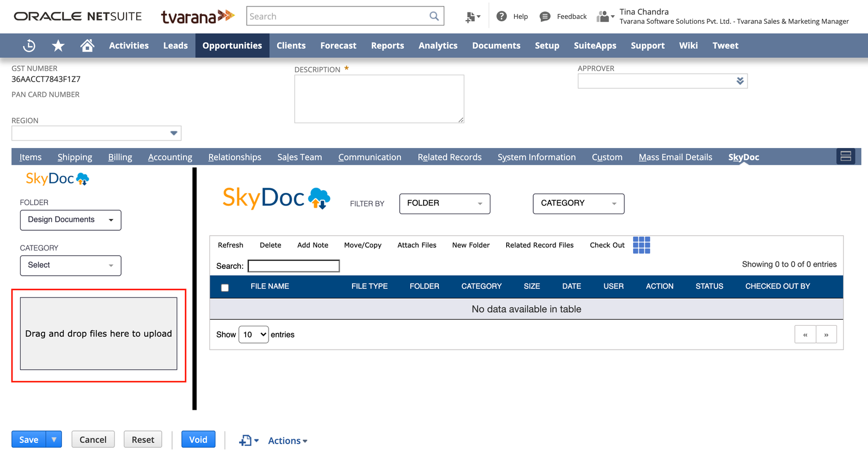Click Attach Files in SkyDoc toolbar
868x458 pixels.
(417, 245)
